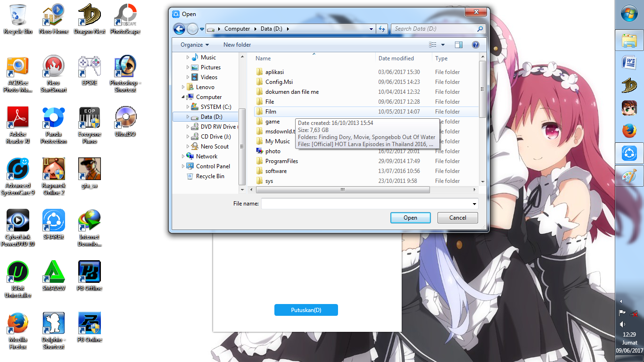Select the Panda Protection desktop icon
This screenshot has width=644, height=362.
[54, 125]
